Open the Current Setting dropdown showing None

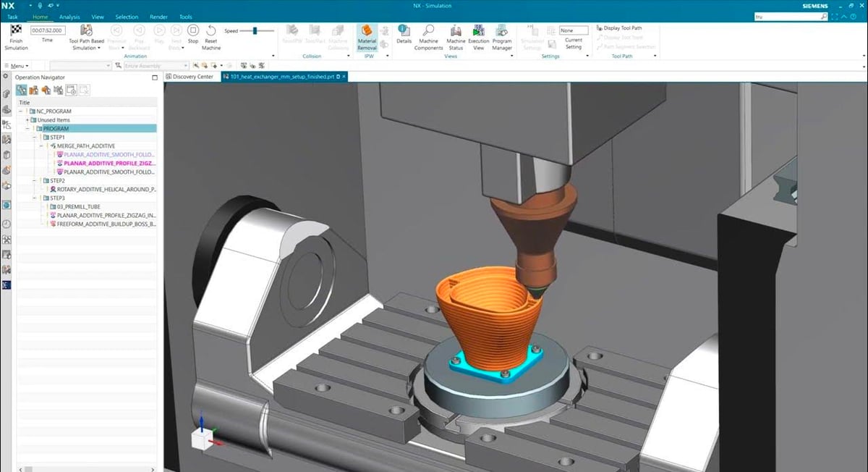573,30
